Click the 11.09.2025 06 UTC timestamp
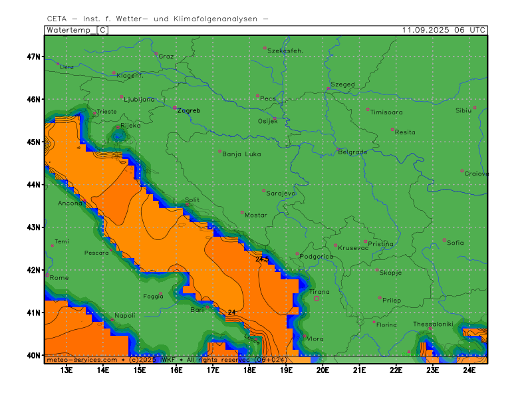This screenshot has height=399, width=532. (444, 30)
